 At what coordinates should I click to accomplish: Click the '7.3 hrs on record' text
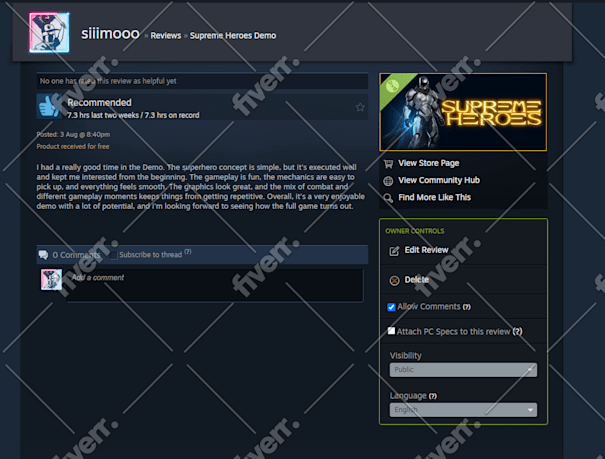[172, 115]
